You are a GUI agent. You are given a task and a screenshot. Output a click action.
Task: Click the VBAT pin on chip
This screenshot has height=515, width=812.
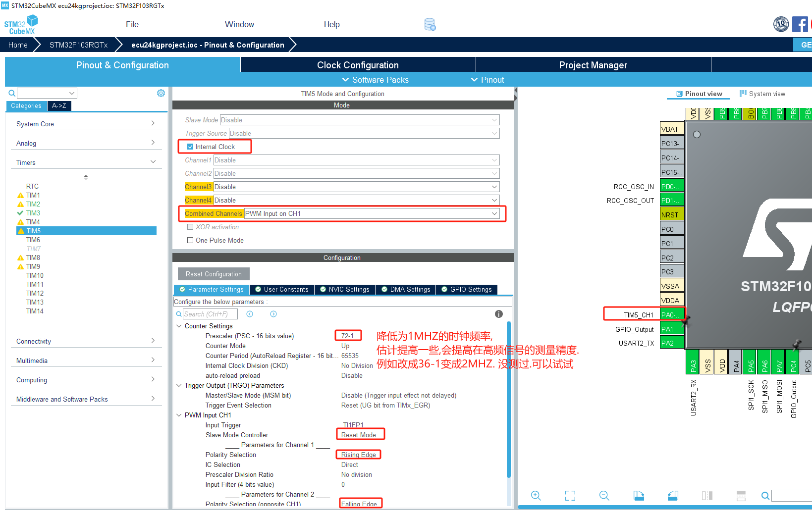[x=672, y=129]
